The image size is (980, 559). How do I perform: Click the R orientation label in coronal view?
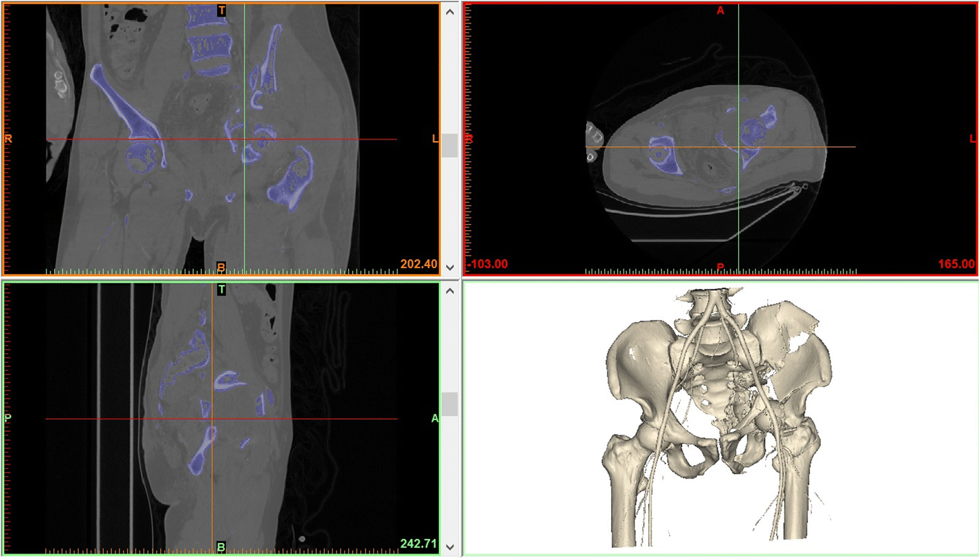(8, 139)
